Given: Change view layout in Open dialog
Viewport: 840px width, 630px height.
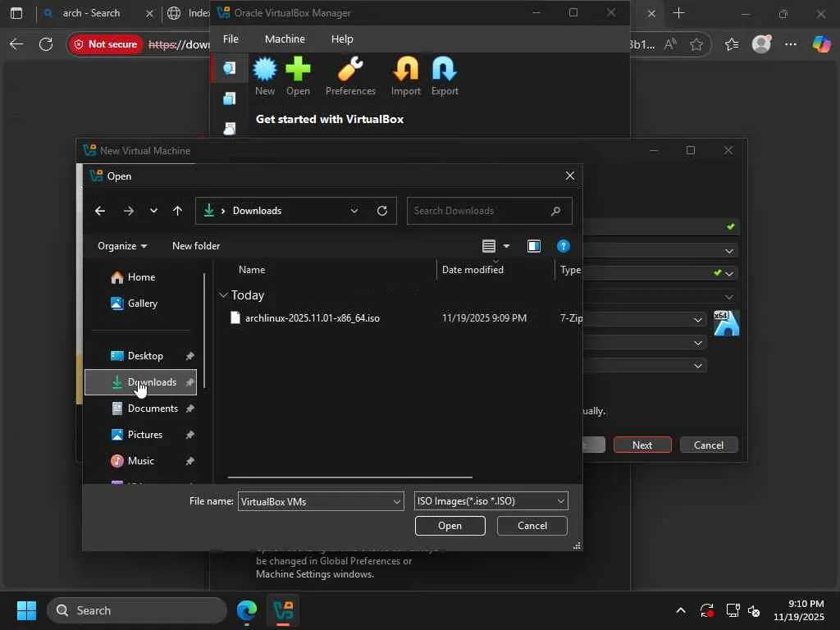Looking at the screenshot, I should pyautogui.click(x=489, y=246).
